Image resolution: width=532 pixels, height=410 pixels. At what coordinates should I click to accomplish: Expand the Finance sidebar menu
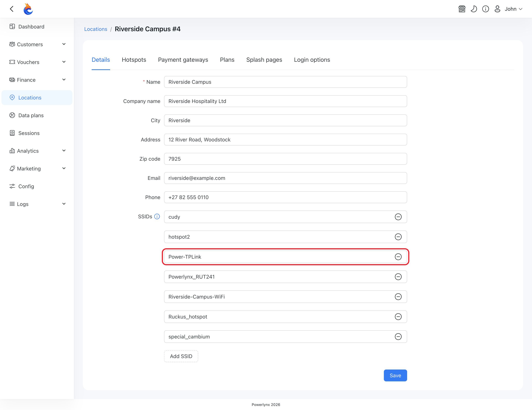[37, 80]
